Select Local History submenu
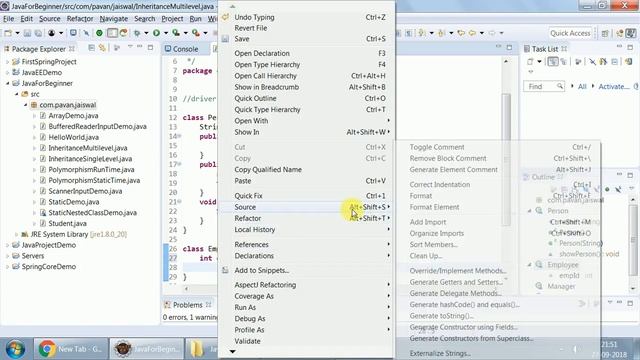 (x=306, y=229)
